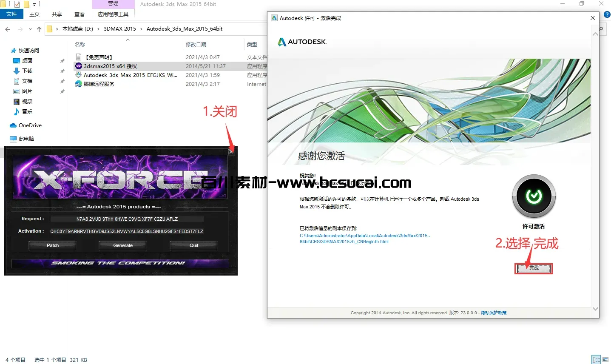Open 桌面 in the navigation pane
The image size is (611, 364).
point(27,60)
